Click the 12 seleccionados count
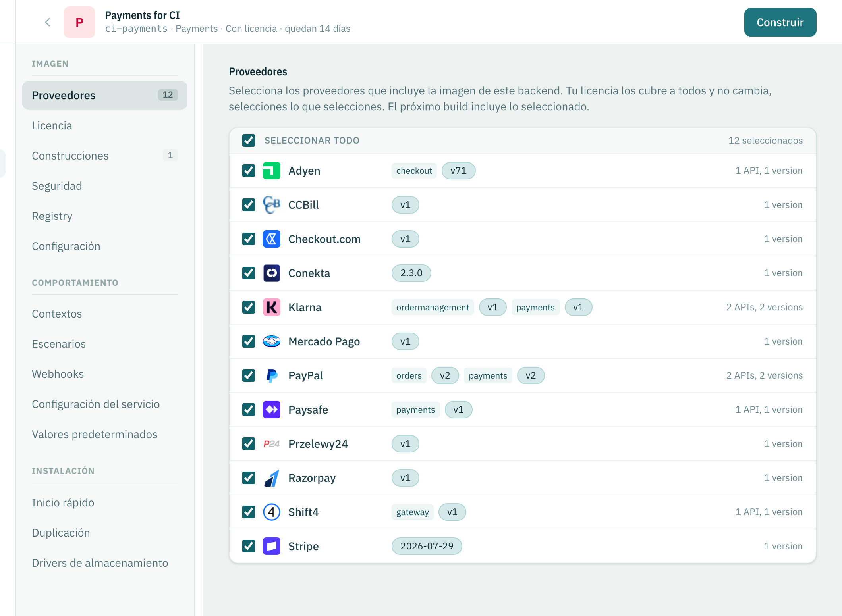 point(765,141)
